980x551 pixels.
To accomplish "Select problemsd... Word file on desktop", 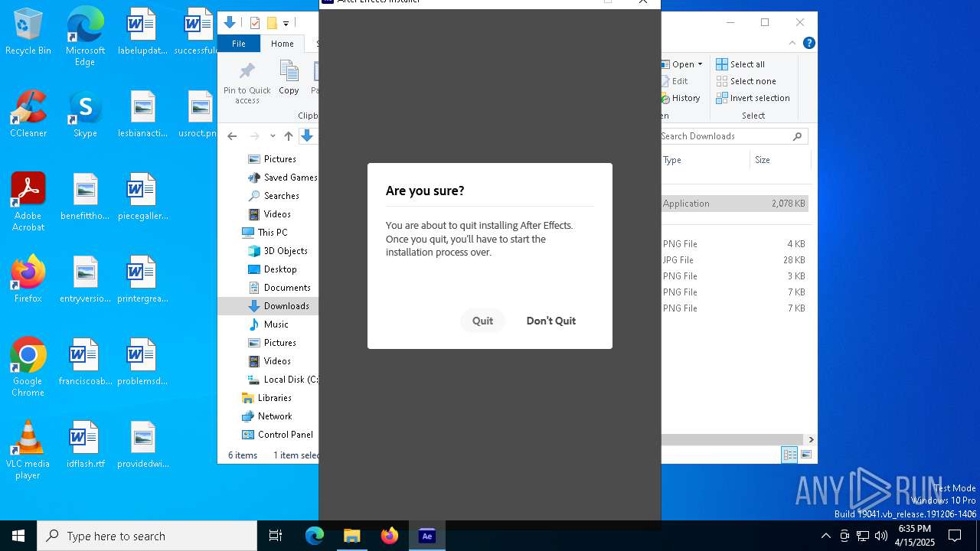I will pyautogui.click(x=142, y=362).
